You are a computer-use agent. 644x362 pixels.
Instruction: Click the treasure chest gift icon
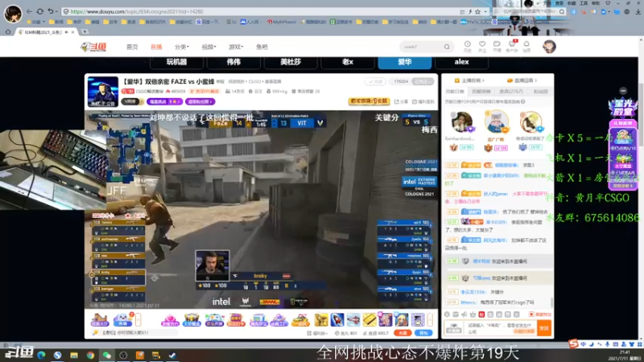[x=192, y=320]
